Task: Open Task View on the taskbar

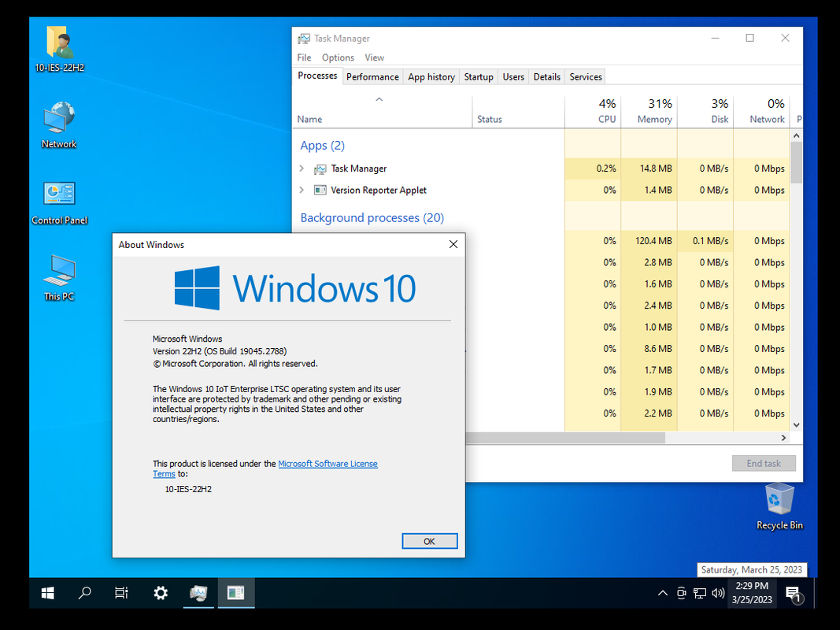Action: click(x=121, y=592)
